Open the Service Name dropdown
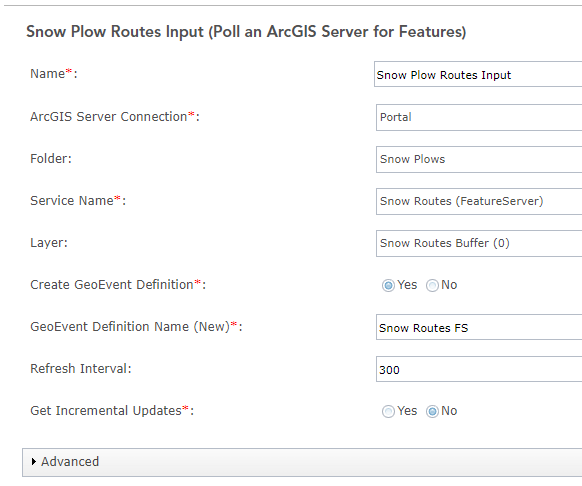582x486 pixels. click(479, 201)
